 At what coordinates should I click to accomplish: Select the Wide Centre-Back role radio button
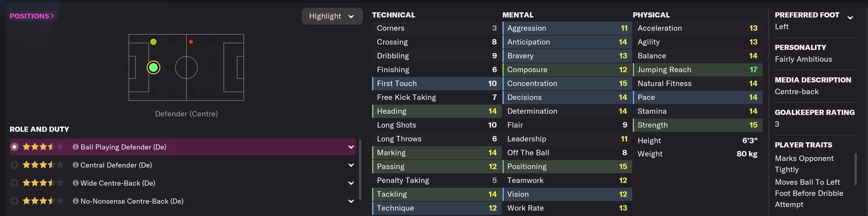click(14, 183)
